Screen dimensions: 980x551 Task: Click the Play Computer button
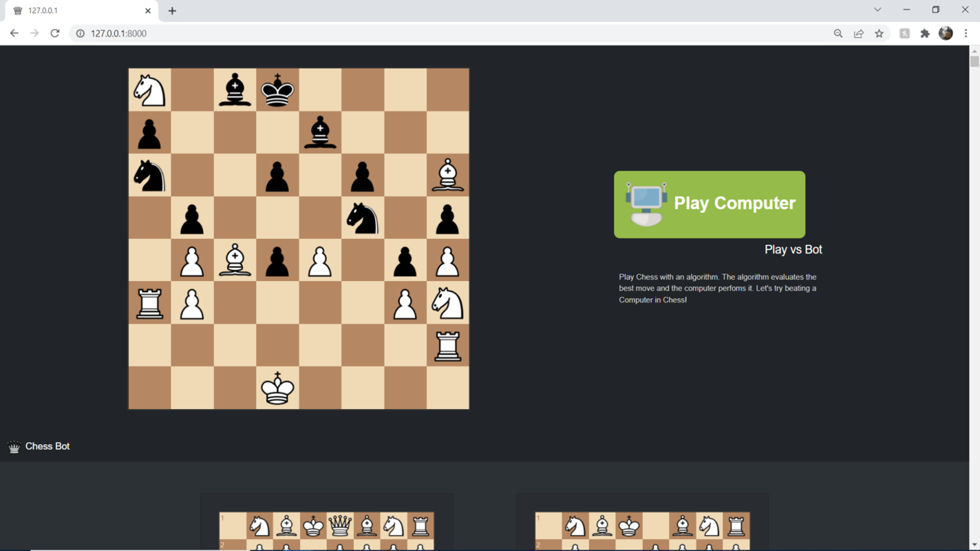point(709,204)
